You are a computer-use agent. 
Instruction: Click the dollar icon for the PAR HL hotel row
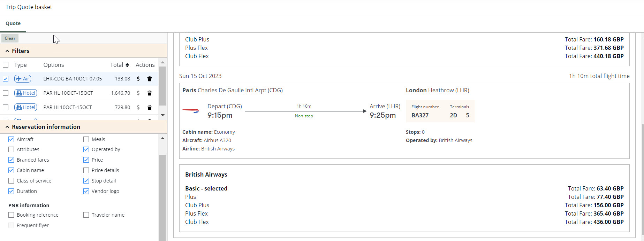pos(138,93)
